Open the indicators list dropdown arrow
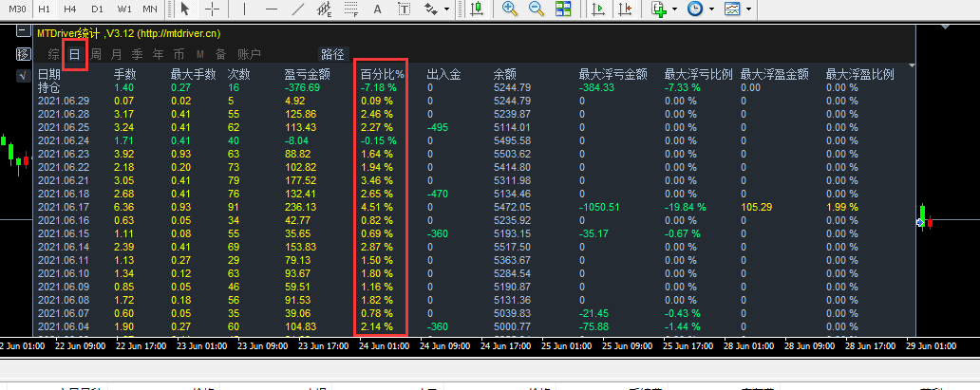 (674, 9)
